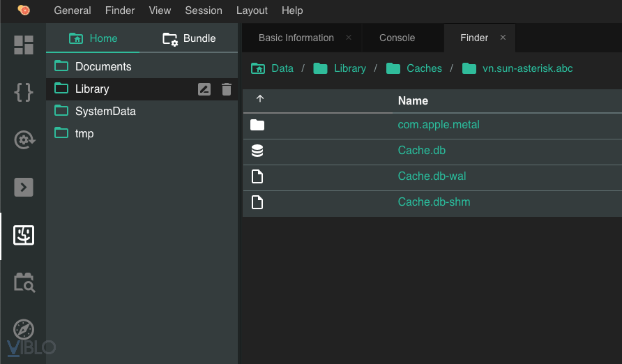Image resolution: width=622 pixels, height=364 pixels.
Task: Select the Documents folder in tree
Action: [x=142, y=67]
